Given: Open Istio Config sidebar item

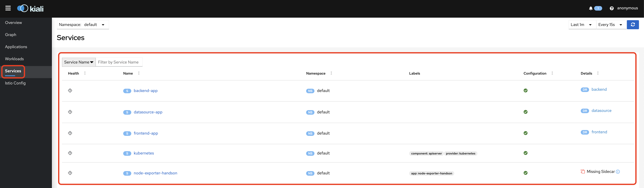Looking at the screenshot, I should (x=15, y=83).
